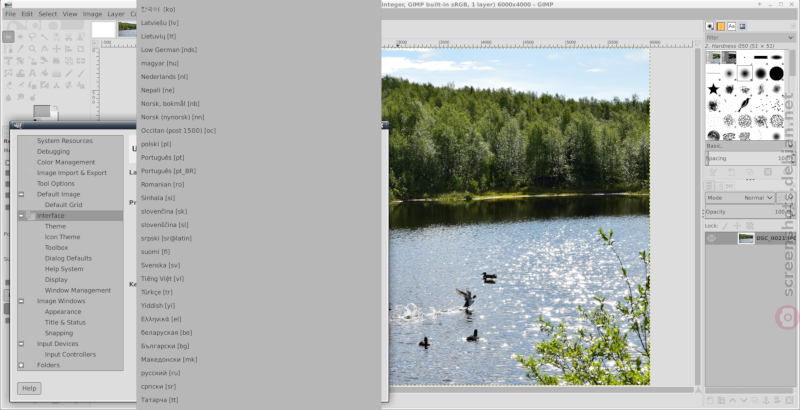Open the Edit menu
Screen dimensions: 800x410
[27, 14]
